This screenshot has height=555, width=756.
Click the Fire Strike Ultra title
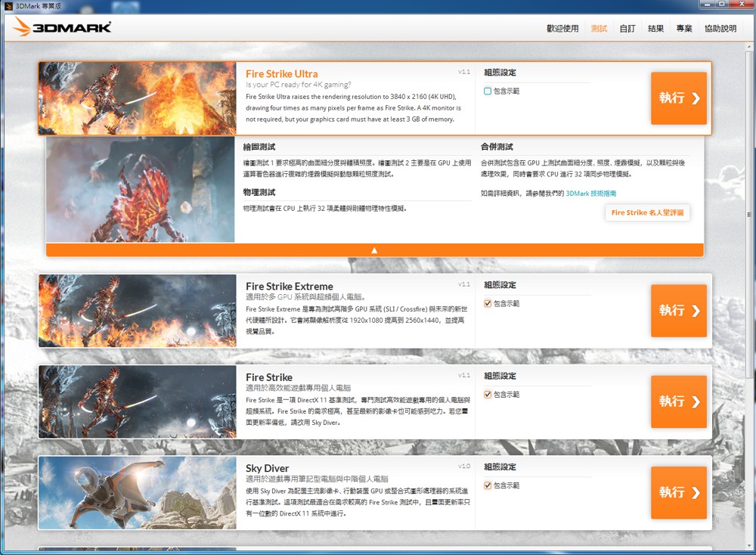(281, 74)
